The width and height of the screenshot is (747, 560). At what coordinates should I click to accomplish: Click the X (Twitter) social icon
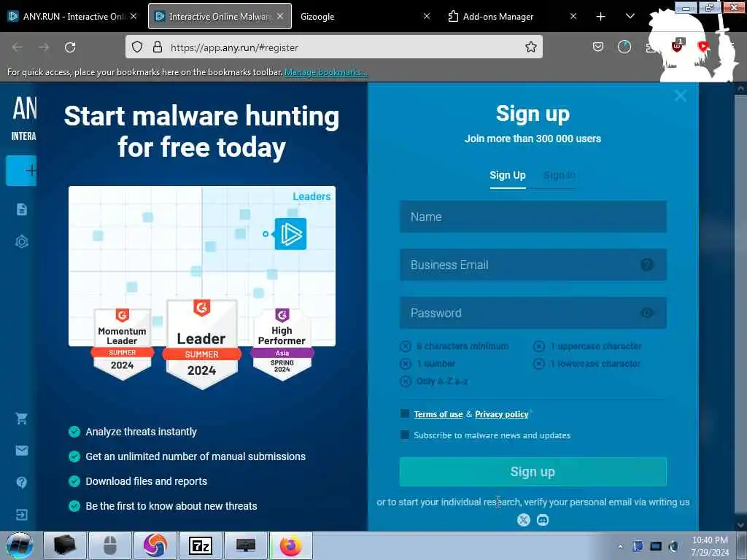click(x=524, y=520)
